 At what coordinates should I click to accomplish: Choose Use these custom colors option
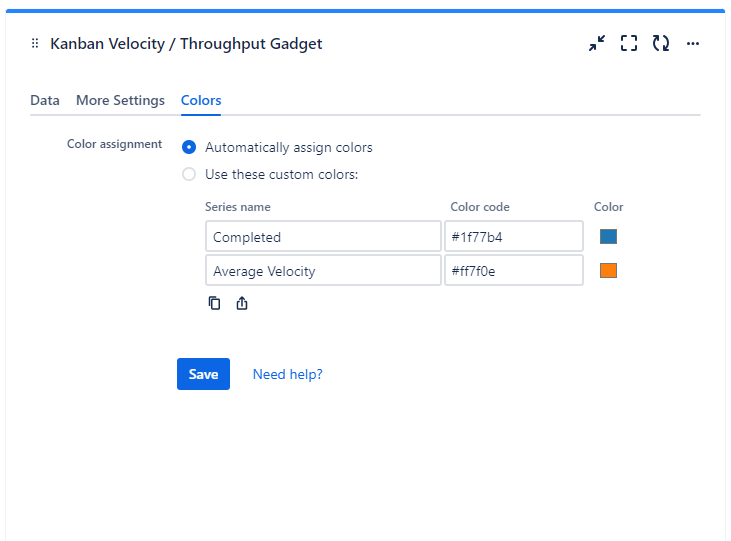tap(189, 174)
